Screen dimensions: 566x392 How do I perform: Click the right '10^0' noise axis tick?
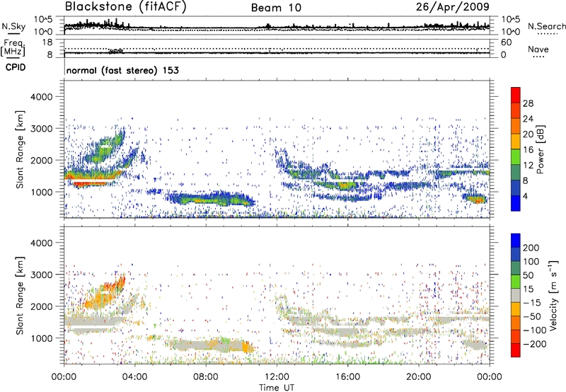[511, 32]
